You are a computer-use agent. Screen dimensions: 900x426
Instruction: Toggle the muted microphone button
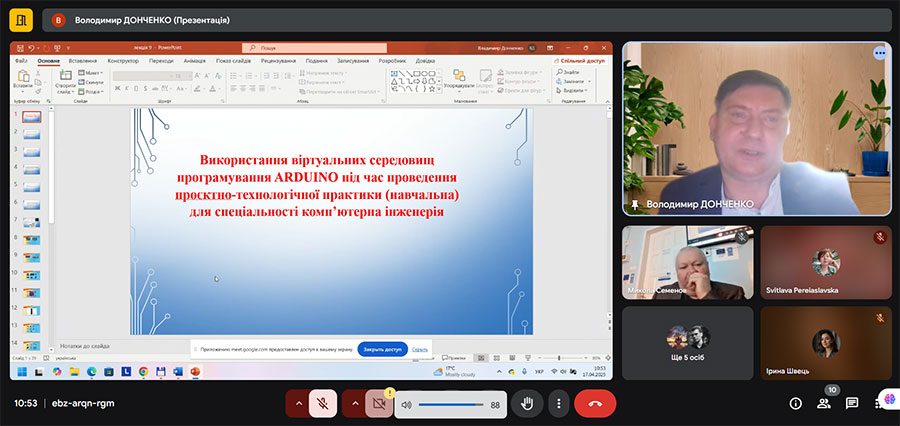[323, 403]
